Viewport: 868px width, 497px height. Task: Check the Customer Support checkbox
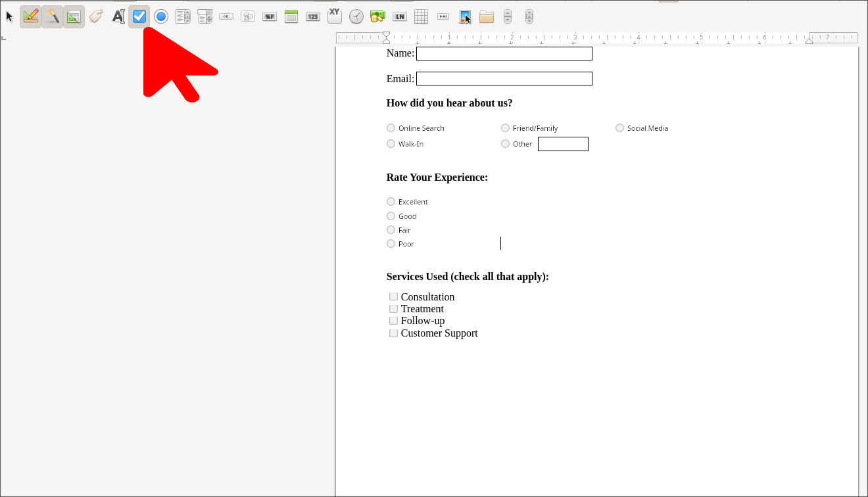tap(394, 333)
